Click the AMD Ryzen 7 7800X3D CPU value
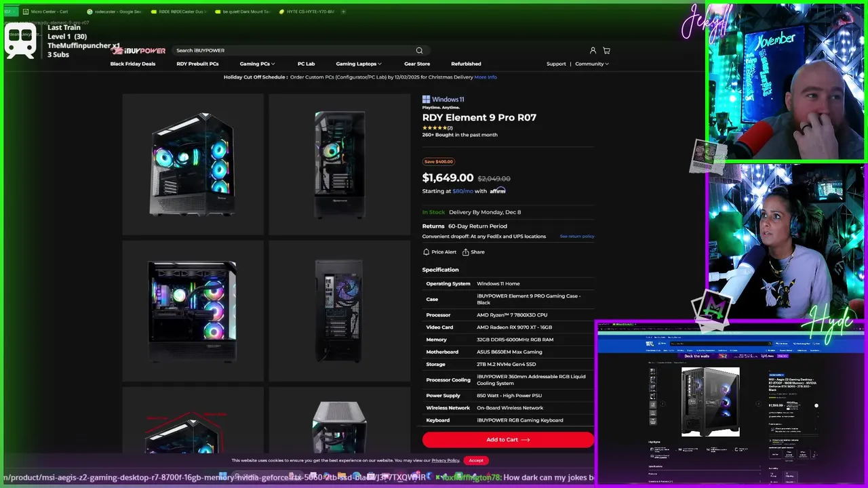The image size is (868, 488). [x=512, y=315]
